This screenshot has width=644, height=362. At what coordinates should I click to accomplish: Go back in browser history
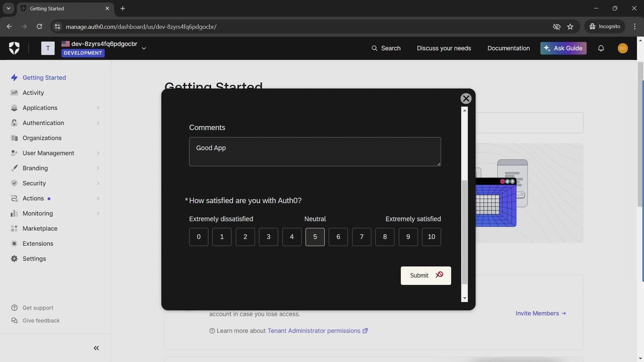click(9, 26)
